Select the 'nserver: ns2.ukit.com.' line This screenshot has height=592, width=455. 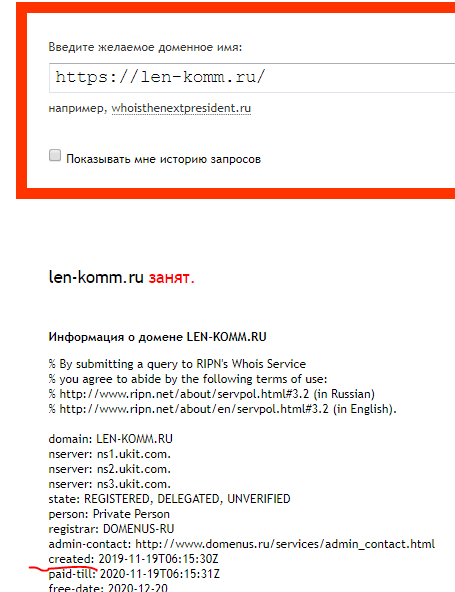110,469
